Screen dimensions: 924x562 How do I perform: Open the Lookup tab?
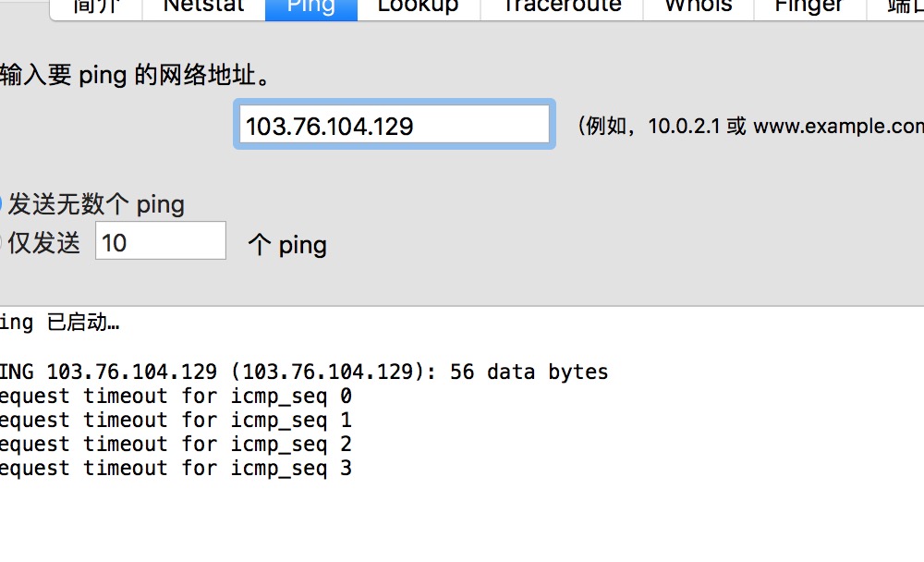click(419, 7)
